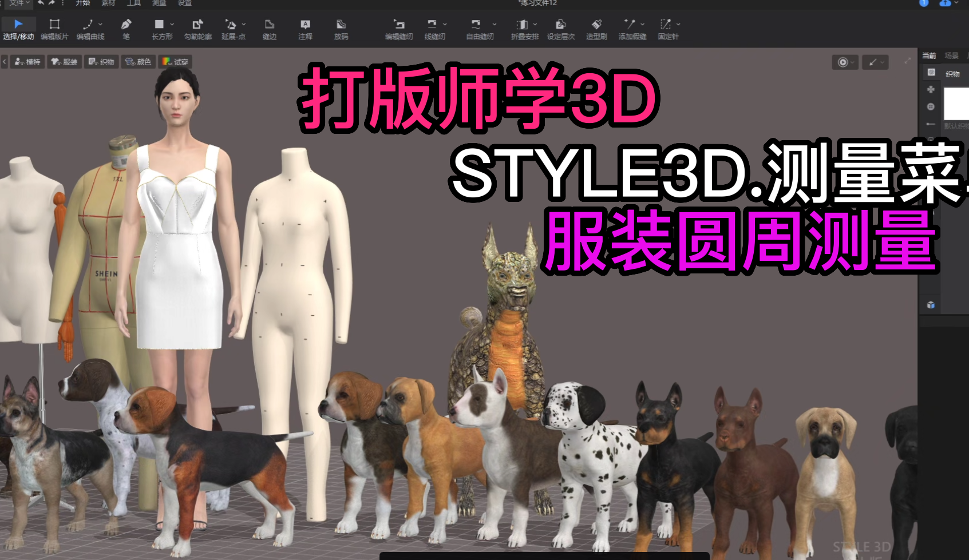
Task: Pick the 造型刷 brush tool
Action: tap(596, 29)
